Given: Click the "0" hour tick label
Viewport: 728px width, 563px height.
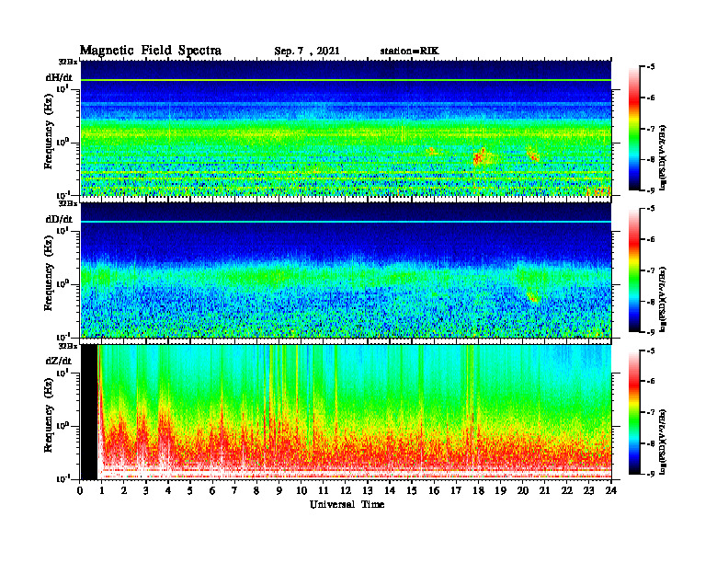Looking at the screenshot, I should (80, 490).
